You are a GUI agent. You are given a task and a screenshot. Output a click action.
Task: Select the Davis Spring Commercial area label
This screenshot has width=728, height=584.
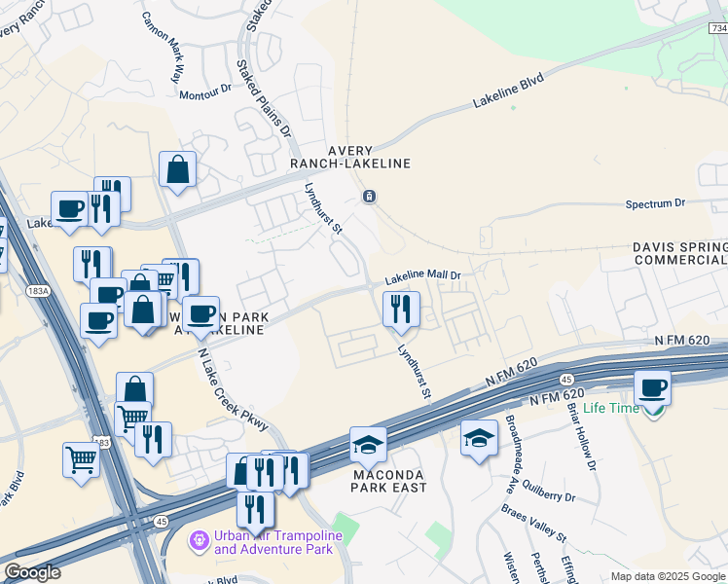pyautogui.click(x=680, y=253)
